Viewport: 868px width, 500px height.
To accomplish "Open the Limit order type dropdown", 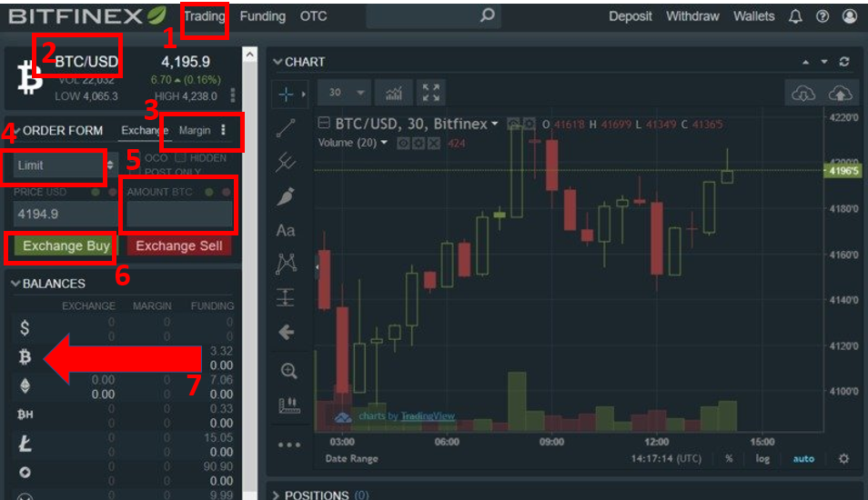I will (x=65, y=165).
